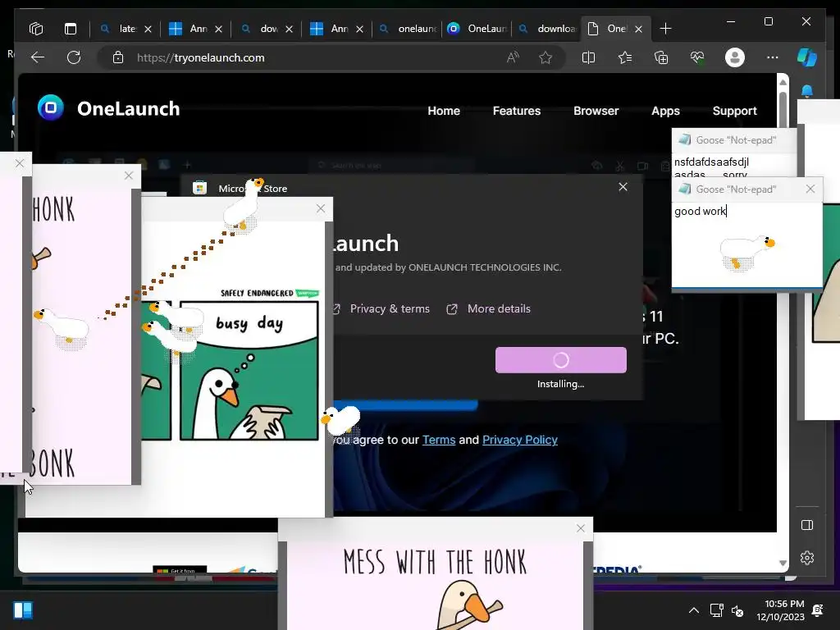Show hidden system tray icons

694,610
